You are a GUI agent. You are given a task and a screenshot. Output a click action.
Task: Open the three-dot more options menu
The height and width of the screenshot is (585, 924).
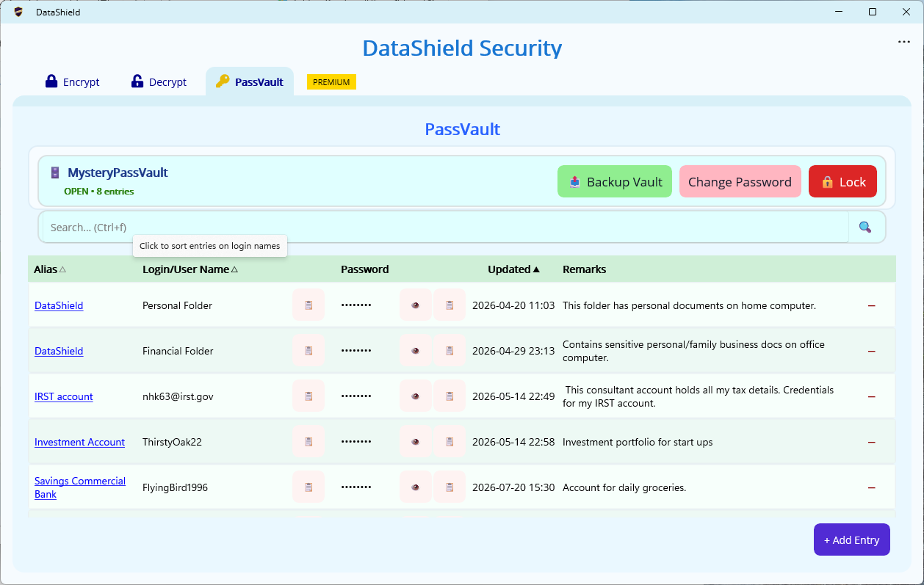[x=904, y=42]
